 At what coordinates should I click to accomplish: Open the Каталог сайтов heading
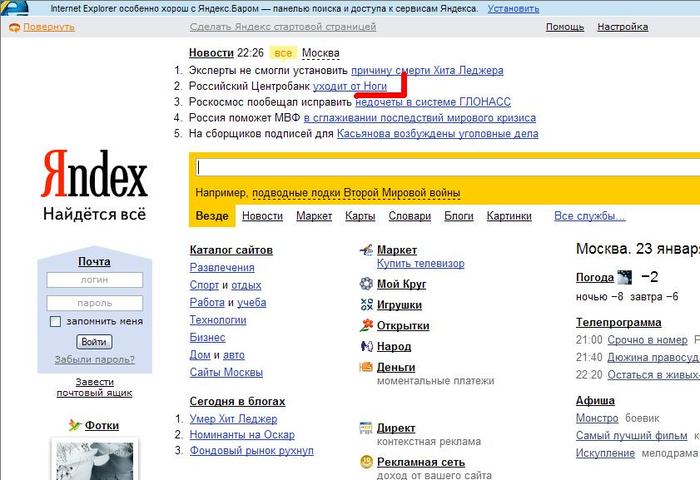click(231, 250)
